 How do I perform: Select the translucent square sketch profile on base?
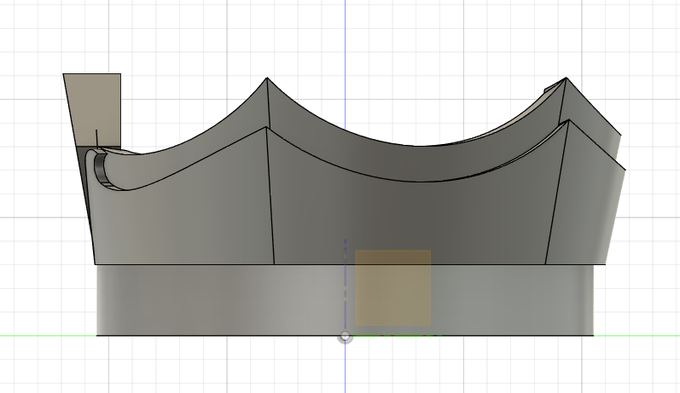tap(393, 288)
